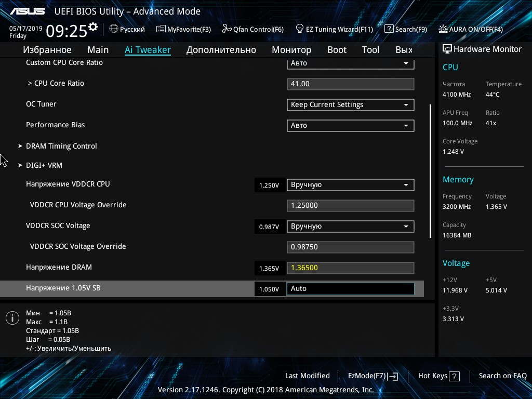Click CPU Core Ratio field 41.00
The width and height of the screenshot is (532, 399).
click(351, 84)
